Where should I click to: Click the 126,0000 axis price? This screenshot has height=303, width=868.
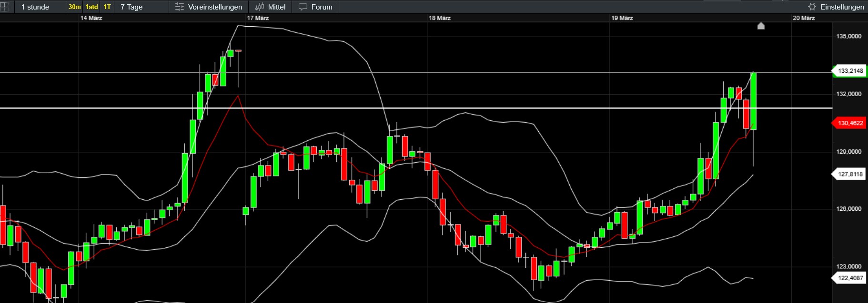point(849,209)
